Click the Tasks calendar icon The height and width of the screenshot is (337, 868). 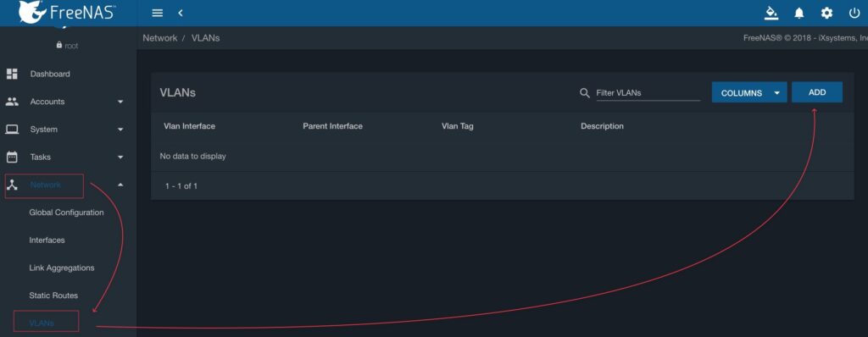pos(12,157)
